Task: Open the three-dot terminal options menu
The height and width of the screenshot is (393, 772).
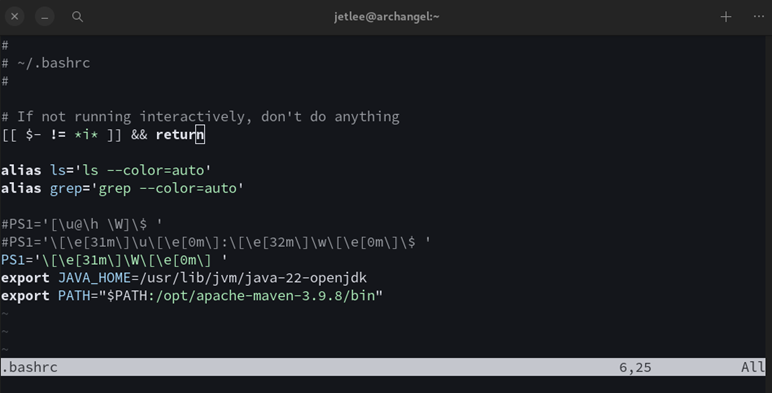Action: [x=759, y=17]
